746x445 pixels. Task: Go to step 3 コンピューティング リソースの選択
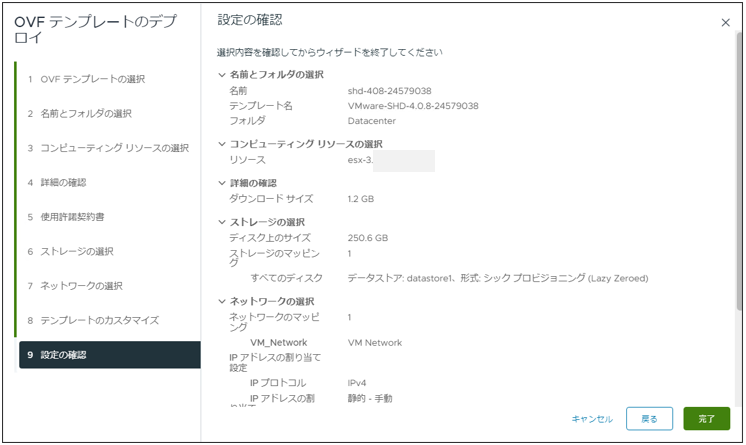click(x=108, y=148)
